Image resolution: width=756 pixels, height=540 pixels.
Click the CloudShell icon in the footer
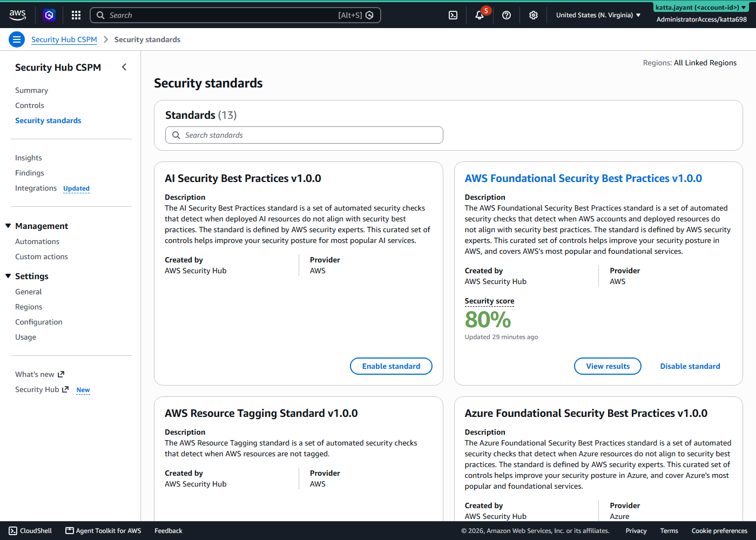coord(13,531)
